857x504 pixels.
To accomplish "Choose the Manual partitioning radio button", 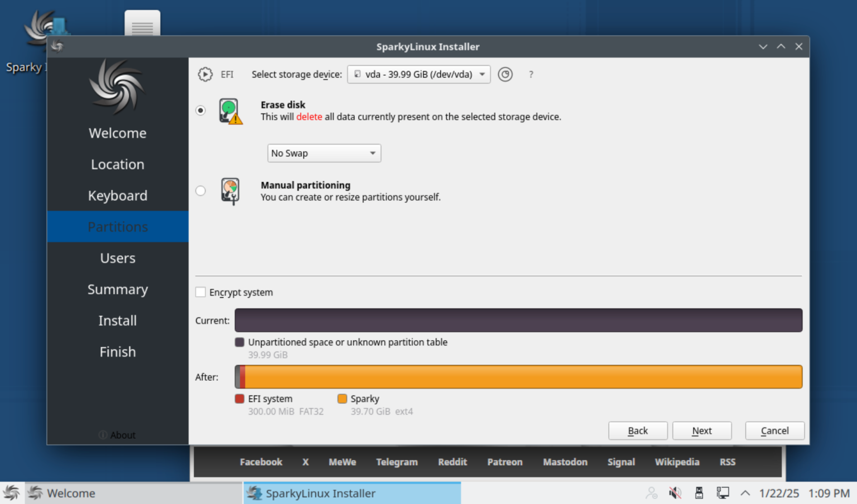I will tap(200, 191).
